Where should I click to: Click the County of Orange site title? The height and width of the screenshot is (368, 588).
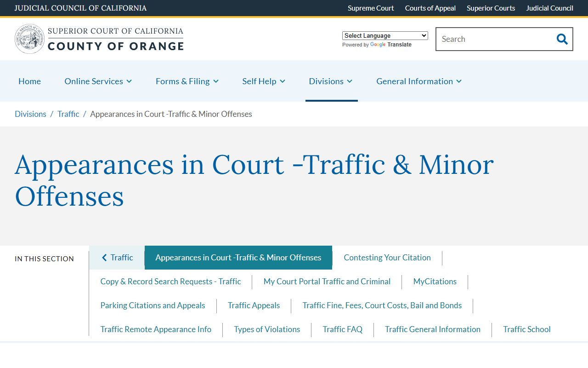[x=116, y=46]
